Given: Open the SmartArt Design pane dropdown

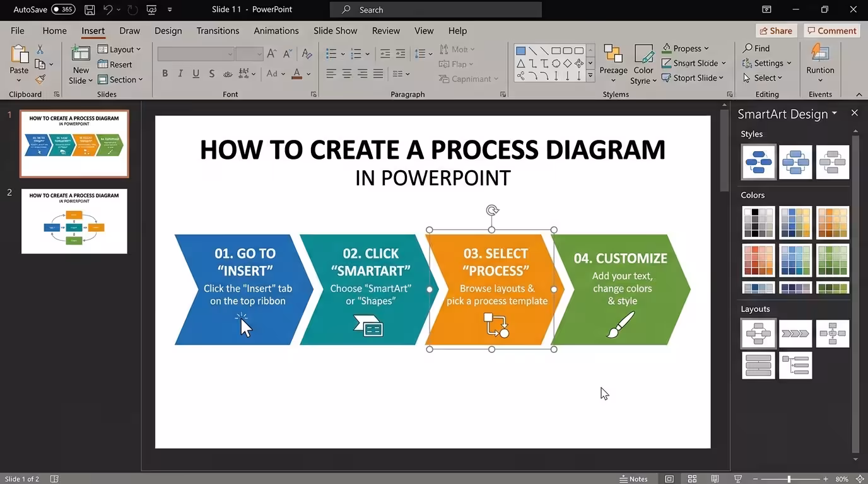Looking at the screenshot, I should pyautogui.click(x=835, y=113).
